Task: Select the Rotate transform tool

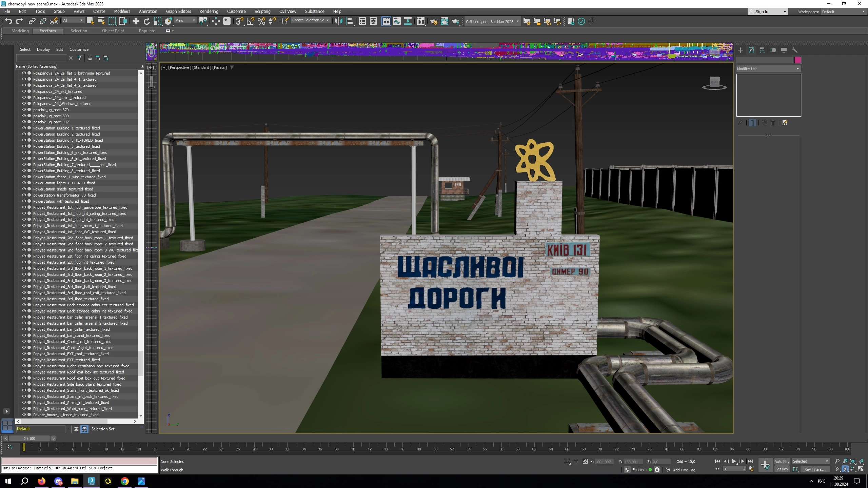Action: point(146,21)
